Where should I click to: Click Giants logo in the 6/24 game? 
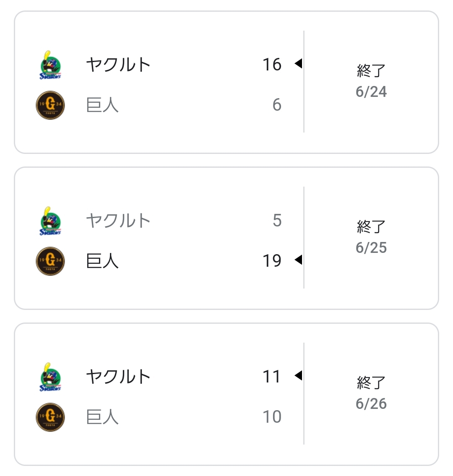[x=50, y=105]
